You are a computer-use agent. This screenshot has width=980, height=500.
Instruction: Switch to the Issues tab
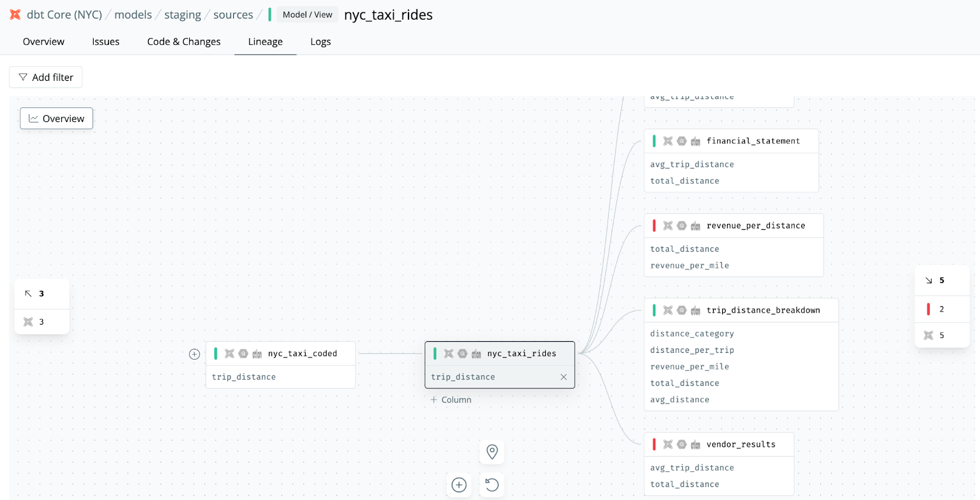[x=105, y=42]
